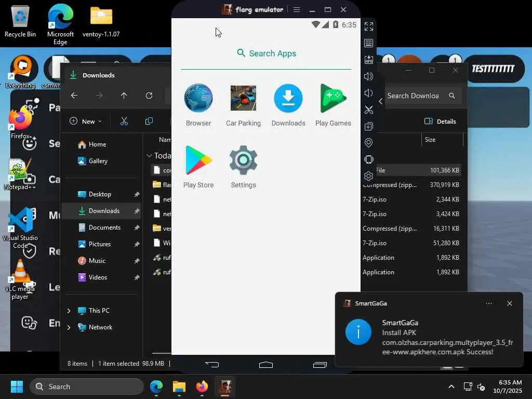Raise emulator volume with volume-up icon
The width and height of the screenshot is (532, 399).
(368, 76)
